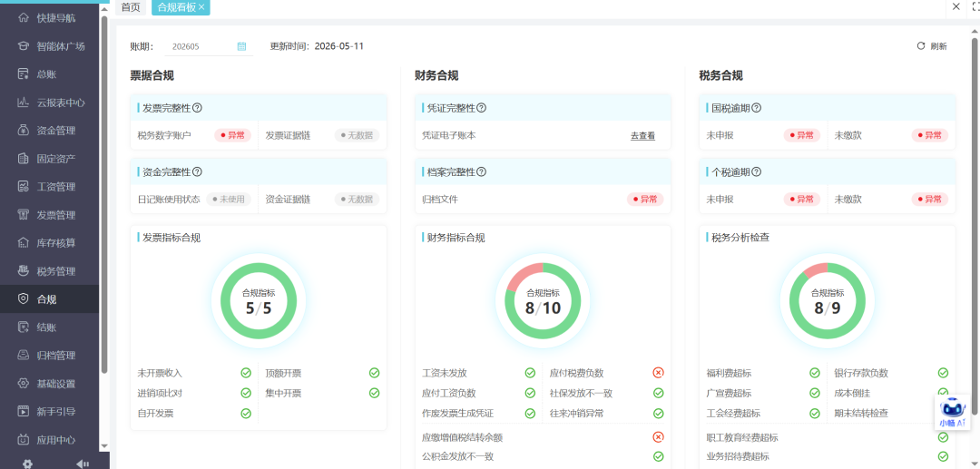Click 个税逾期 未缴款 异常 badge
Viewport: 980px width, 469px height.
coord(929,200)
